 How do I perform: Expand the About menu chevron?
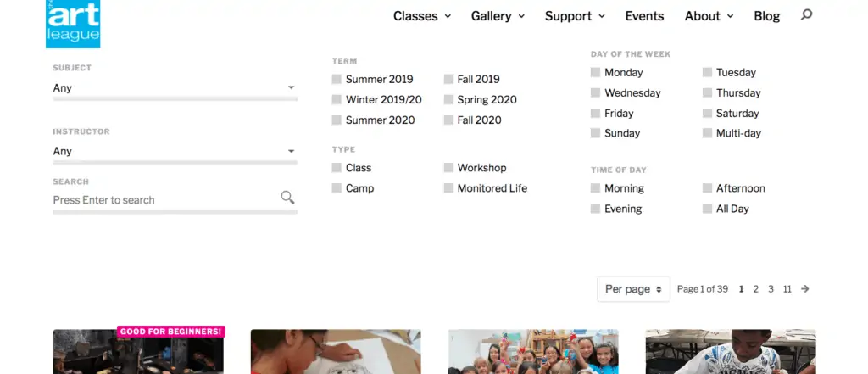click(x=730, y=17)
